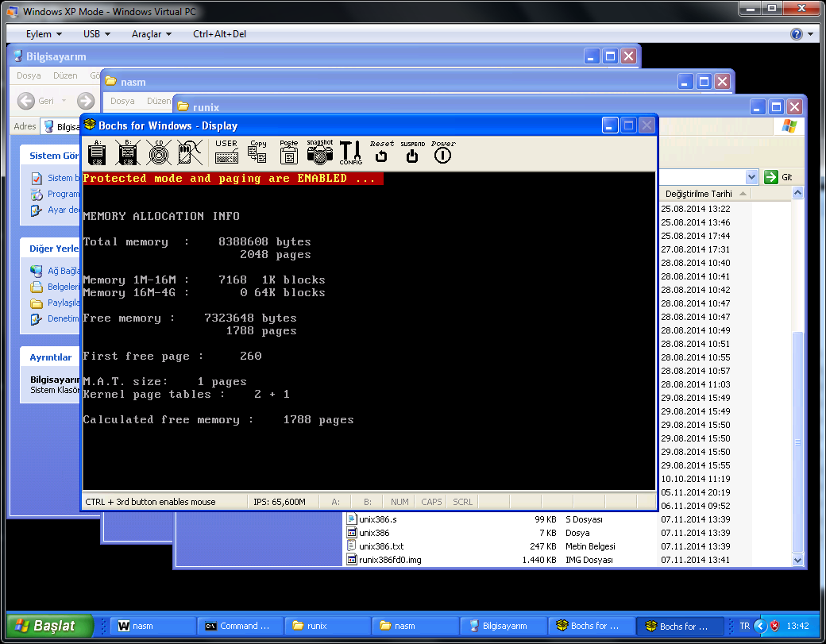Switch to runix folder taskbar item
This screenshot has width=826, height=644.
click(x=329, y=626)
